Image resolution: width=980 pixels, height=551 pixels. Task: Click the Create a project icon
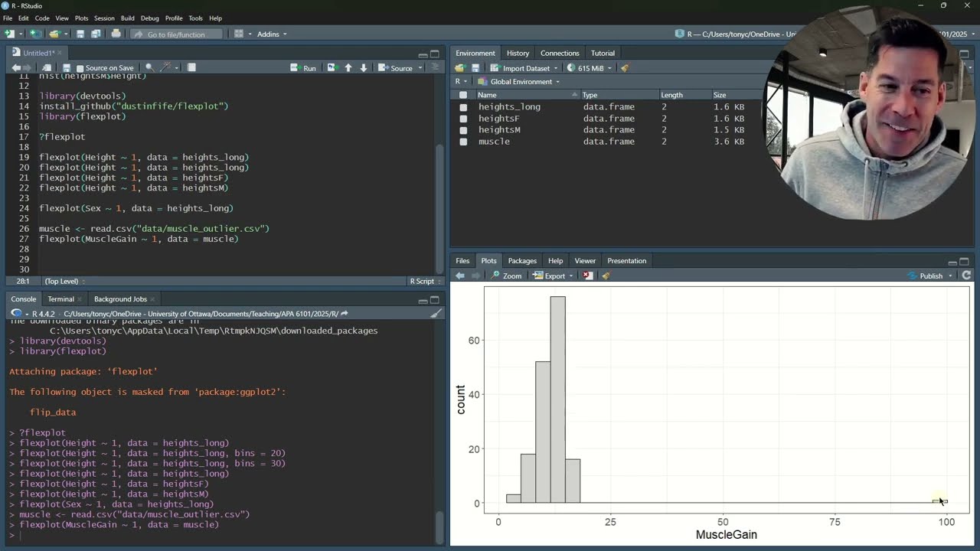point(34,34)
